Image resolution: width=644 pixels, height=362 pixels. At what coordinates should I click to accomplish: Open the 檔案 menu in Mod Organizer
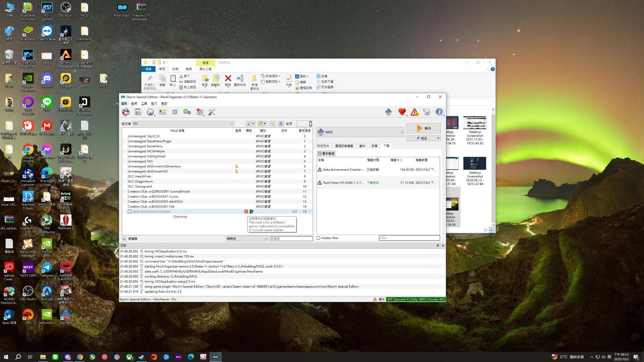124,104
